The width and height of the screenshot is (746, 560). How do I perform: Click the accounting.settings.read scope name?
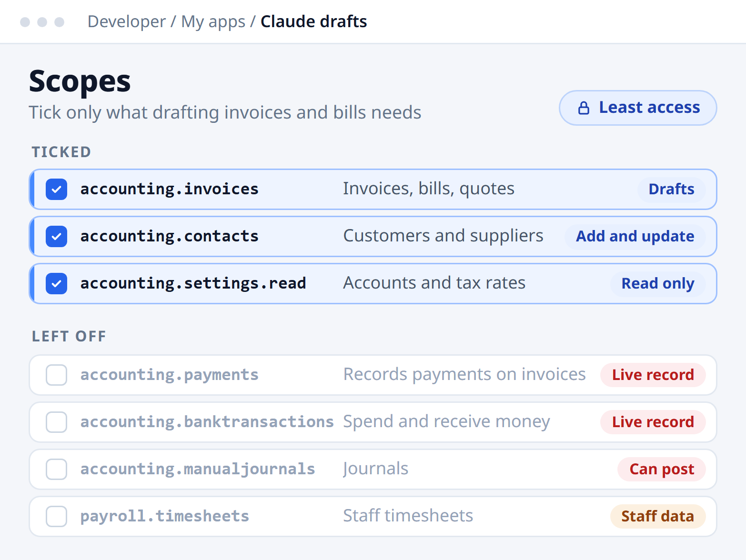pos(193,283)
